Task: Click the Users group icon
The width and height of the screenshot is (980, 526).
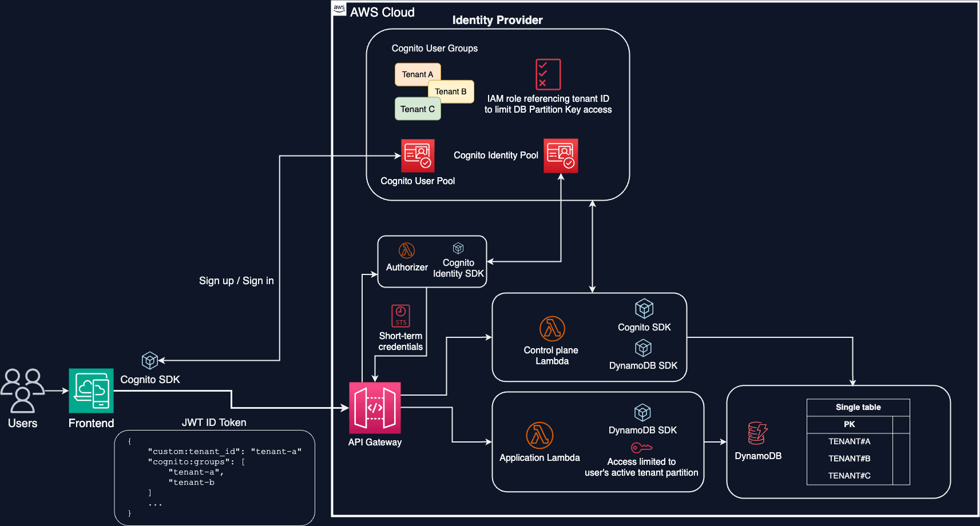Action: [22, 390]
